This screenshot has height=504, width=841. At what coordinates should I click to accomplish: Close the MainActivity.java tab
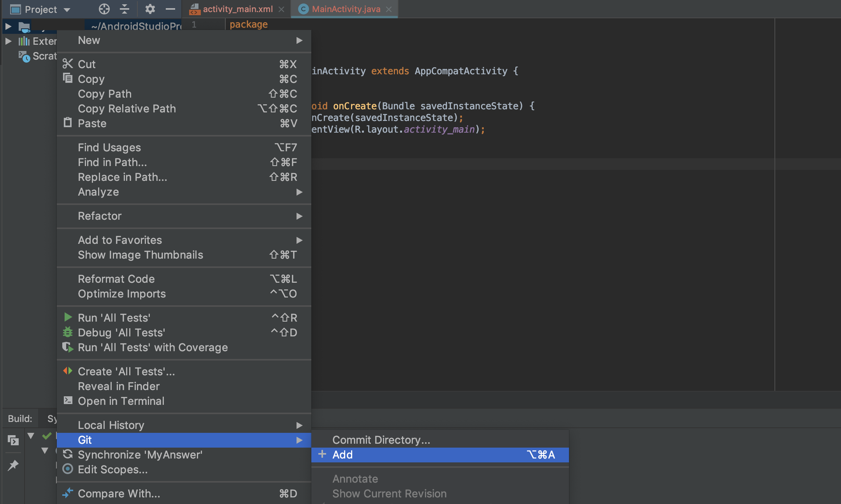pos(389,9)
